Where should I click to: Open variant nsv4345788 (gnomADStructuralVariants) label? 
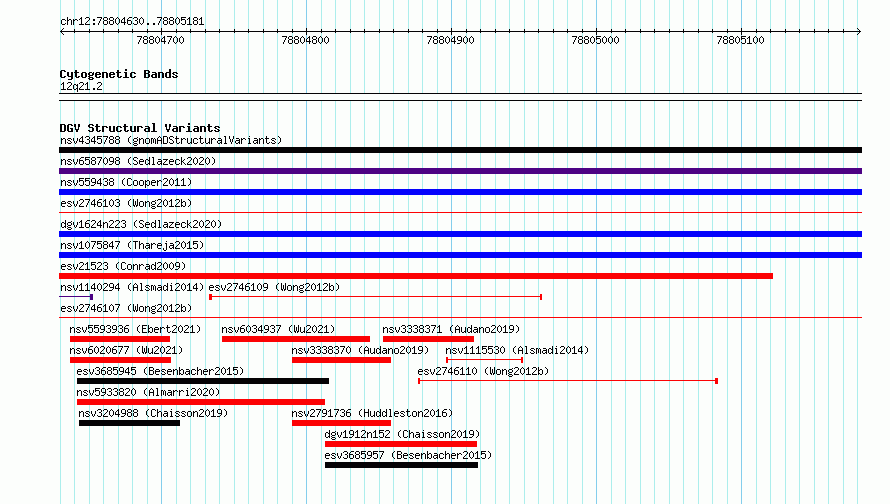coord(171,140)
